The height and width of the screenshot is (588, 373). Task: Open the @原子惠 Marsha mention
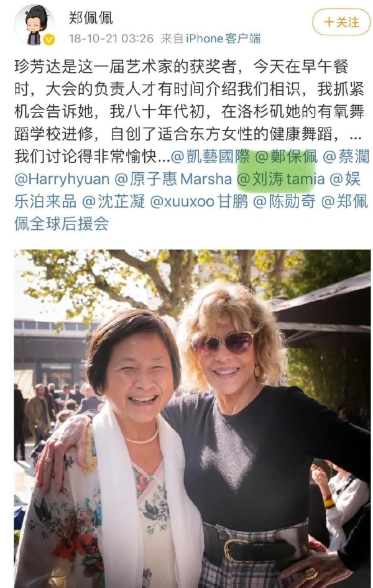[173, 179]
